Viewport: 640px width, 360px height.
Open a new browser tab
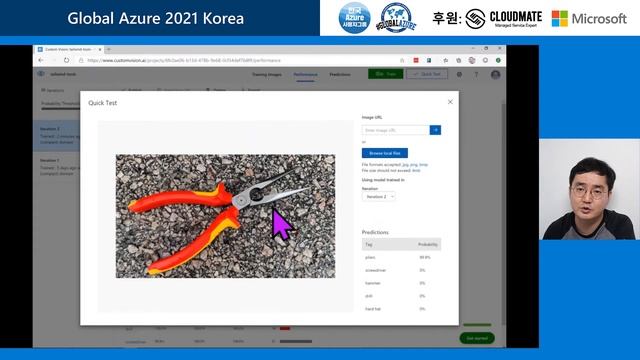click(109, 49)
